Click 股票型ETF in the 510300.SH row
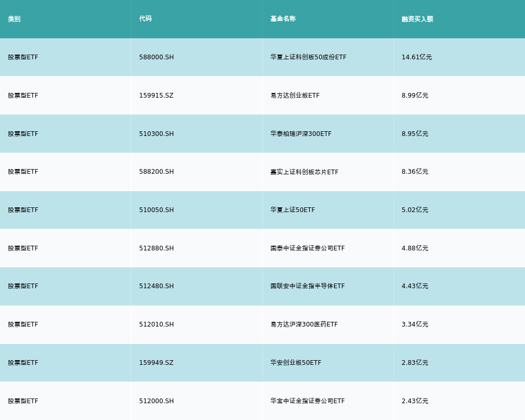This screenshot has width=525, height=420. pyautogui.click(x=23, y=134)
